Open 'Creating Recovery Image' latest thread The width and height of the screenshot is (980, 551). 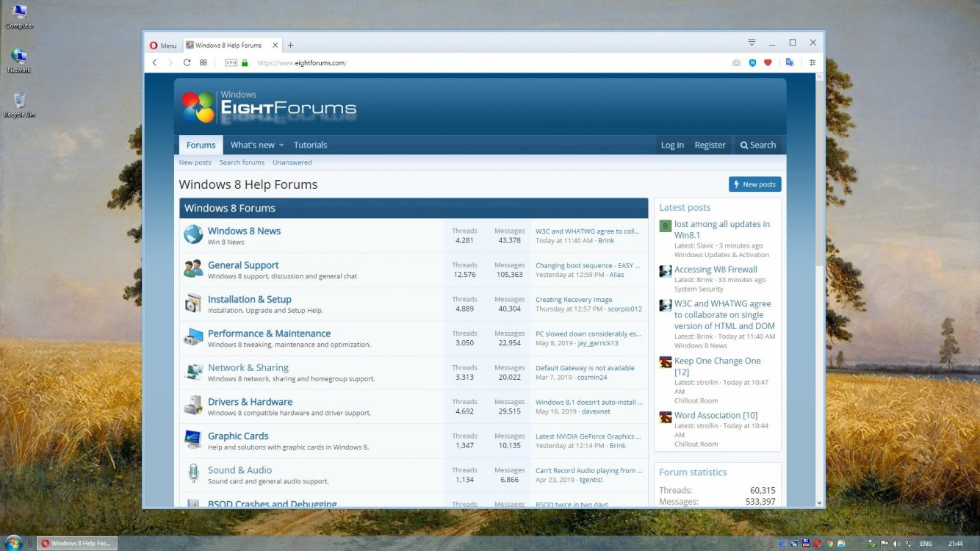(x=574, y=300)
